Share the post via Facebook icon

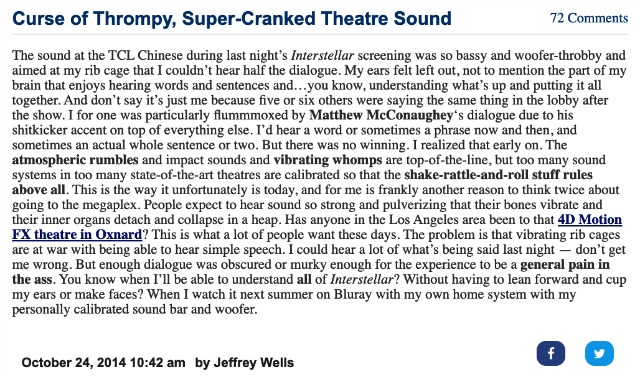click(x=551, y=353)
